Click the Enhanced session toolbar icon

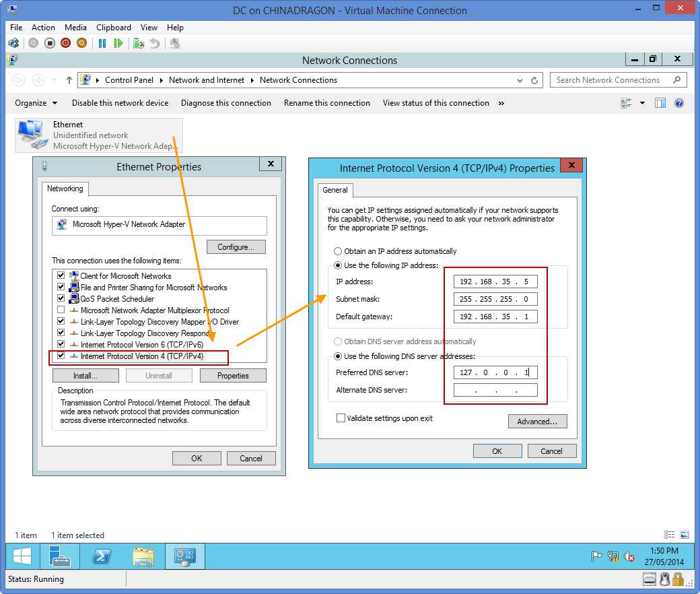(x=175, y=43)
